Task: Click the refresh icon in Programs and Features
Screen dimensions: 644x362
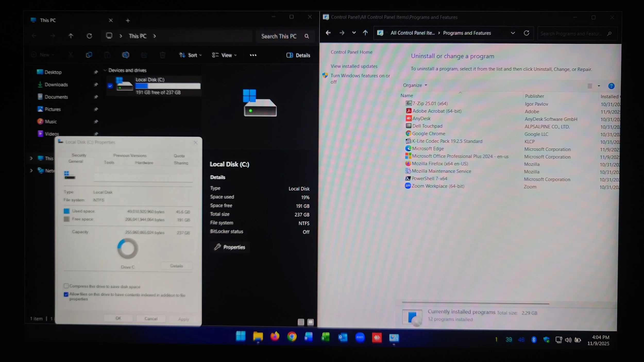Action: (x=526, y=33)
